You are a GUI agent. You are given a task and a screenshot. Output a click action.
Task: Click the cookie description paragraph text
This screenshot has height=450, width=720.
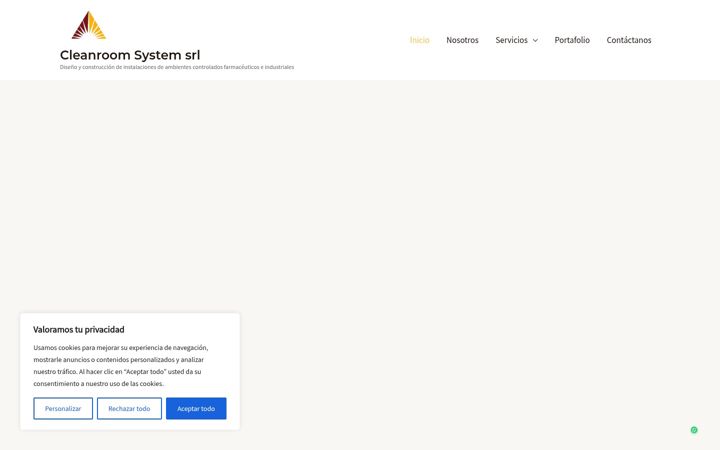pyautogui.click(x=121, y=366)
